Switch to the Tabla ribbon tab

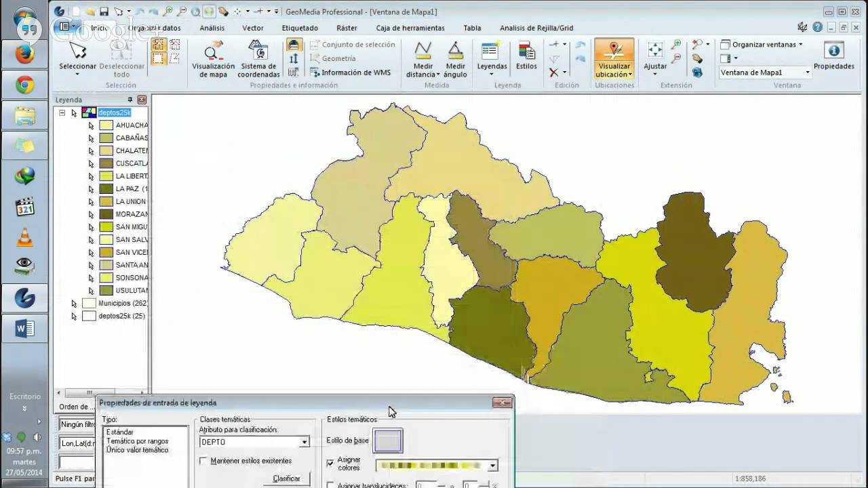472,28
